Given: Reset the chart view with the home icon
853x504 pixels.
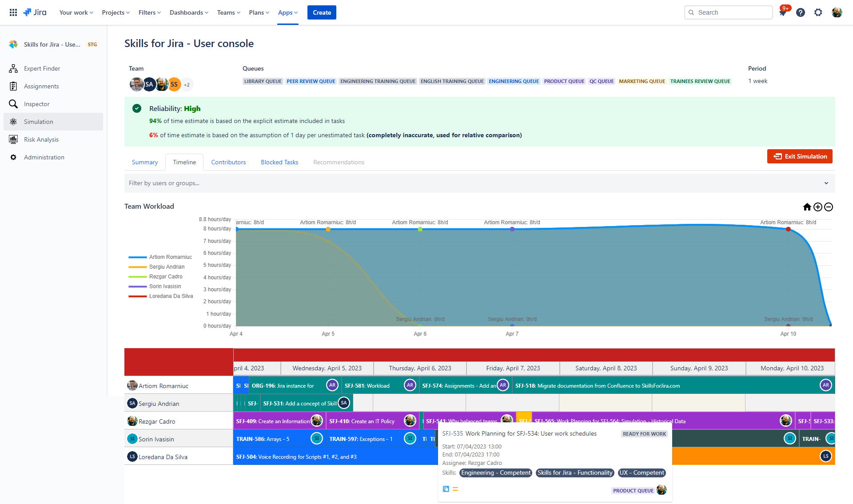Looking at the screenshot, I should pos(807,206).
